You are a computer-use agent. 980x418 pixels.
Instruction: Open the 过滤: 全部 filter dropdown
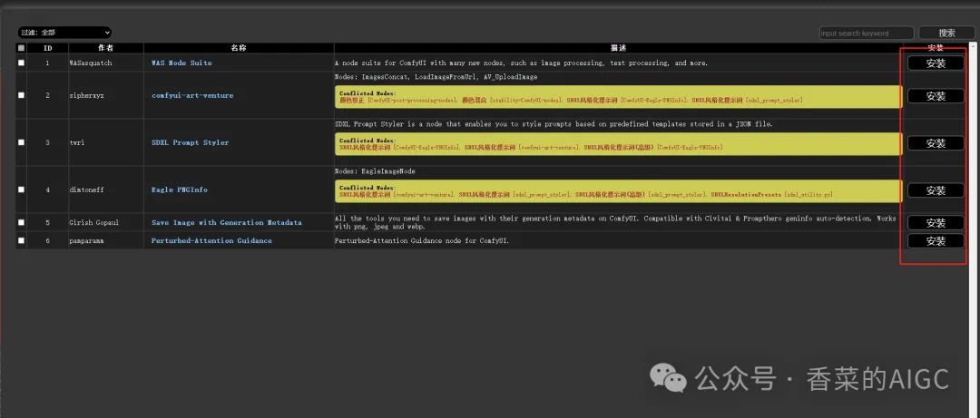click(x=65, y=33)
